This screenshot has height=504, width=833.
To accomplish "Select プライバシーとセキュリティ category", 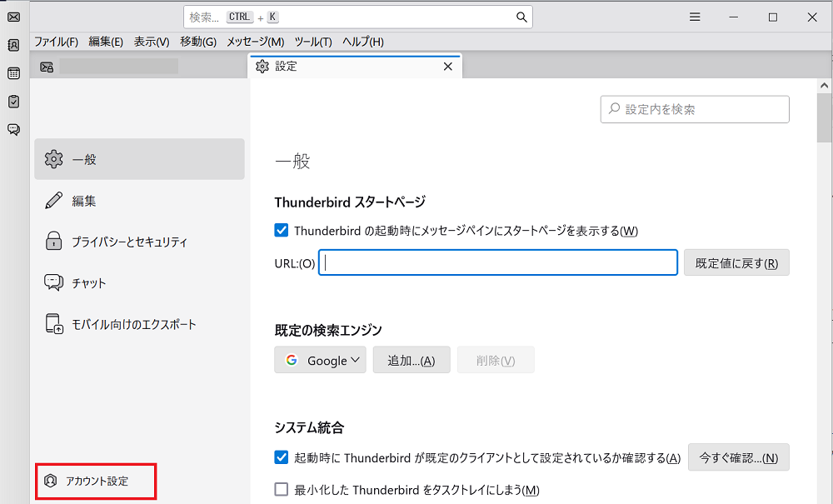I will (x=129, y=242).
